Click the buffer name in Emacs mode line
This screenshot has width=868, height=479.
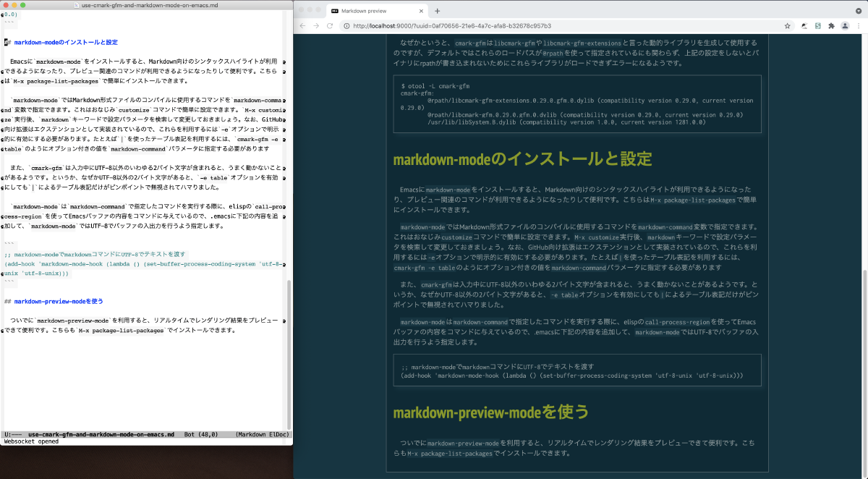click(x=101, y=435)
